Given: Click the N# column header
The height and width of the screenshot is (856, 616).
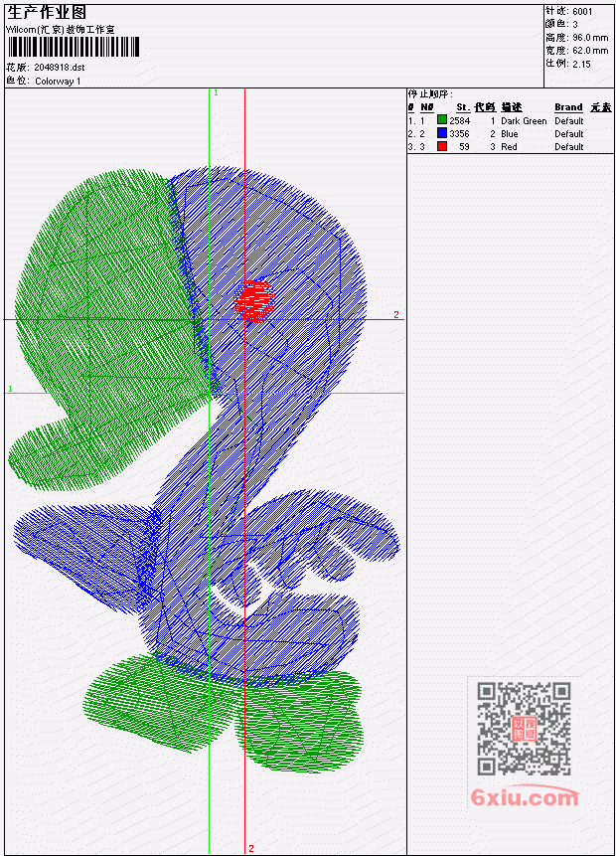Looking at the screenshot, I should [x=426, y=107].
